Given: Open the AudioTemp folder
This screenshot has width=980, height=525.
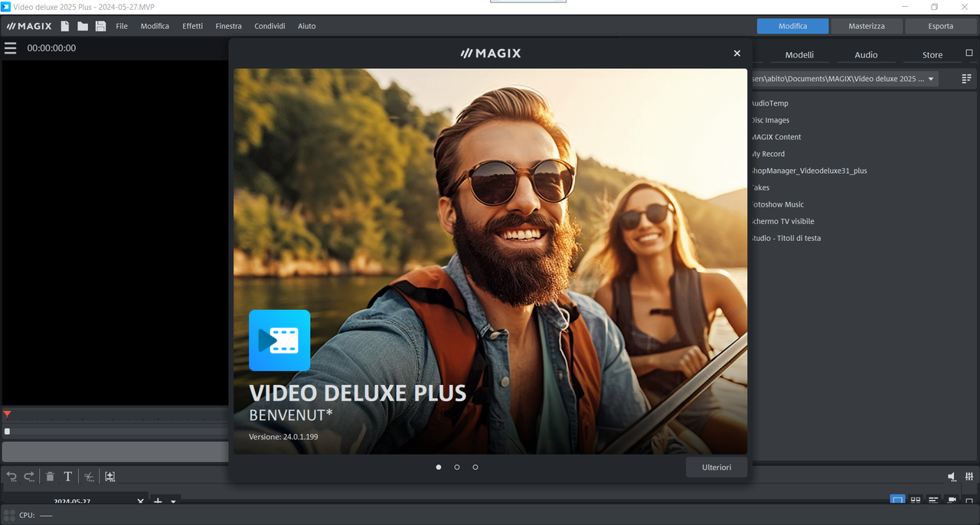Looking at the screenshot, I should pos(769,103).
